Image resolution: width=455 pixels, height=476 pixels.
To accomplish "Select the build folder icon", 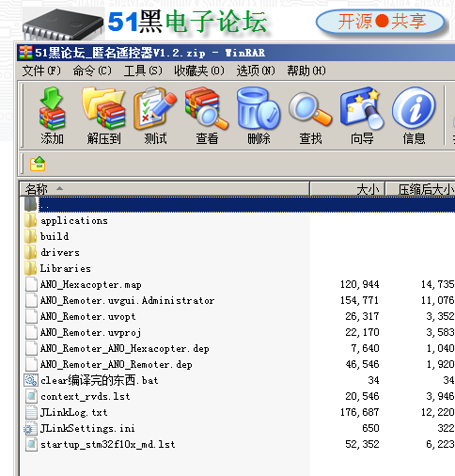I will [x=31, y=236].
